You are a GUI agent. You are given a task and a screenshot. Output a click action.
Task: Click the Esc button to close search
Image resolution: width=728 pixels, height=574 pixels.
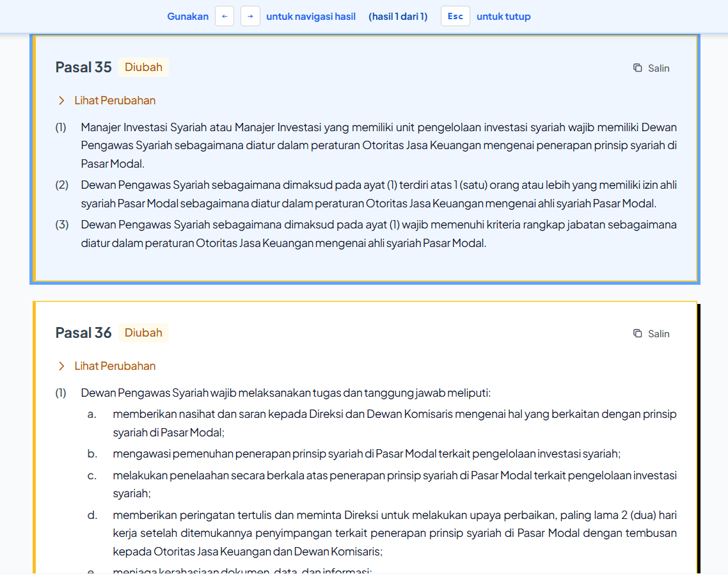tap(455, 16)
